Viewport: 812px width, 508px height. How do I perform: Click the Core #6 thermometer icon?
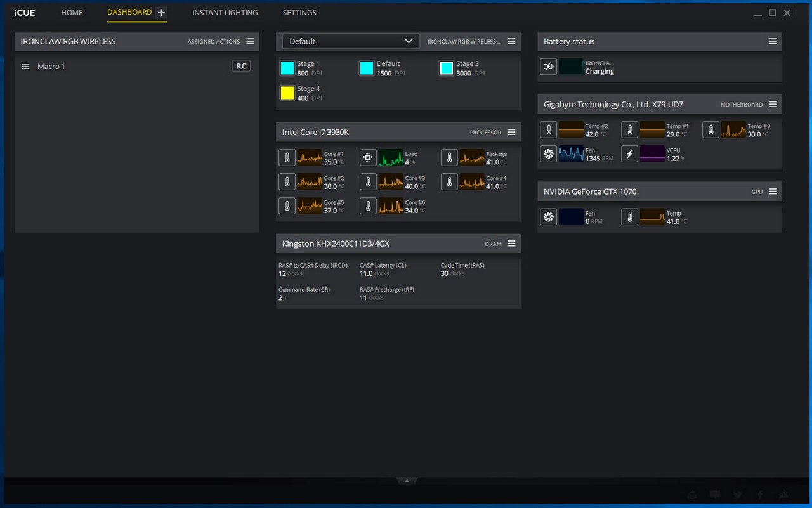[x=368, y=206]
